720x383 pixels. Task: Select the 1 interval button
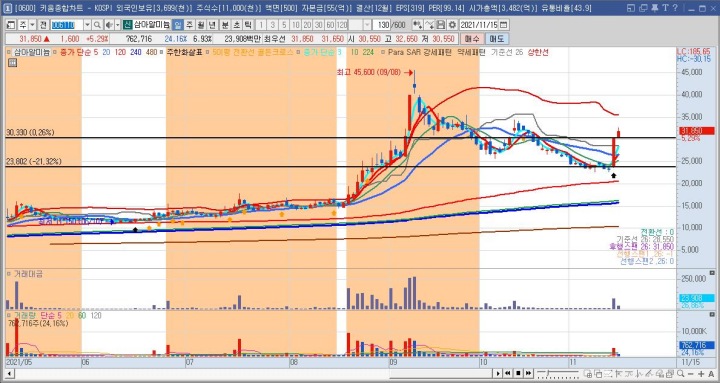point(261,25)
